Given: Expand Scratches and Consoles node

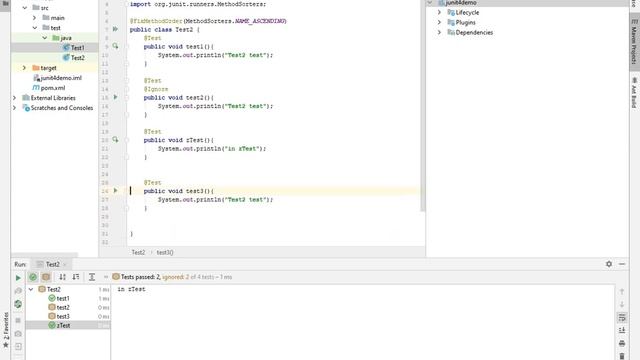Looking at the screenshot, I should click(x=15, y=108).
